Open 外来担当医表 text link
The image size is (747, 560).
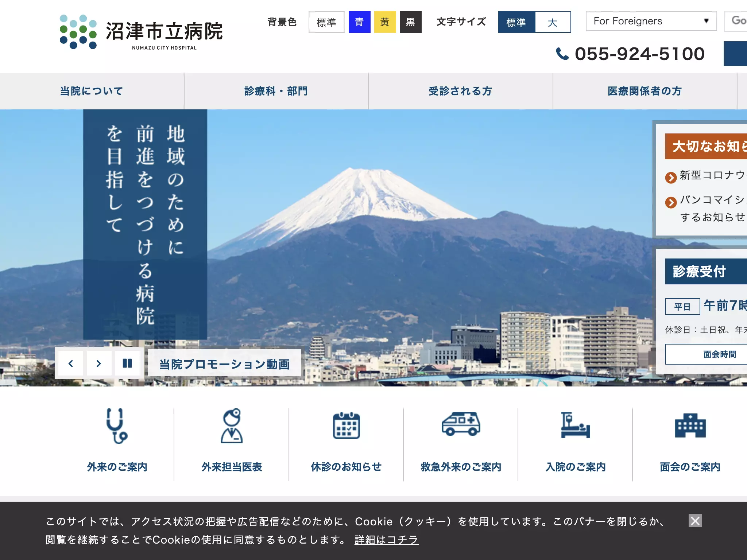[x=232, y=467]
